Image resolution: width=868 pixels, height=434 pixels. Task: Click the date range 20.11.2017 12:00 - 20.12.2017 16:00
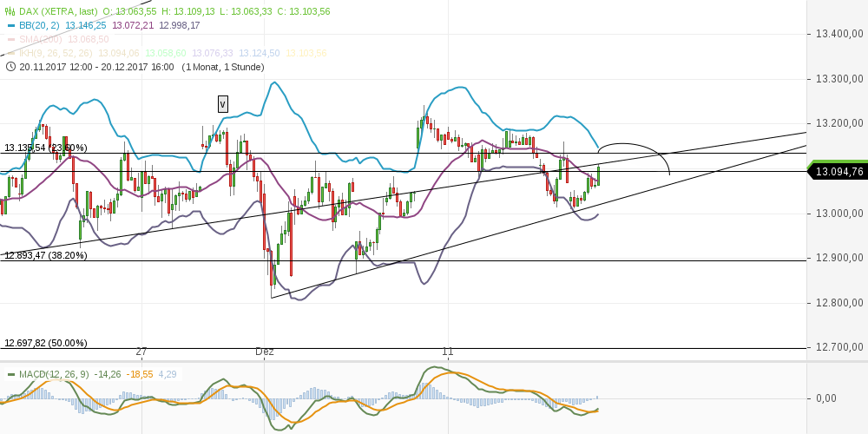point(96,67)
